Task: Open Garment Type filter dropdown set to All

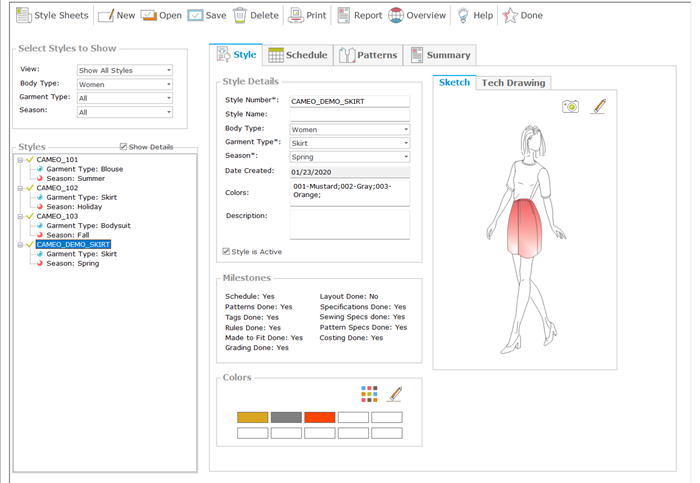Action: (x=125, y=98)
